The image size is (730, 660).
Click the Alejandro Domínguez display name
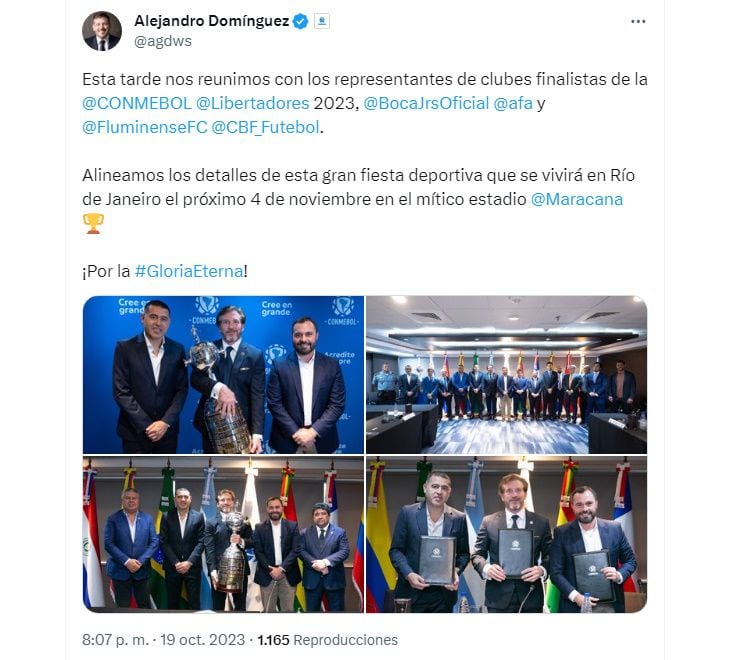(x=212, y=21)
